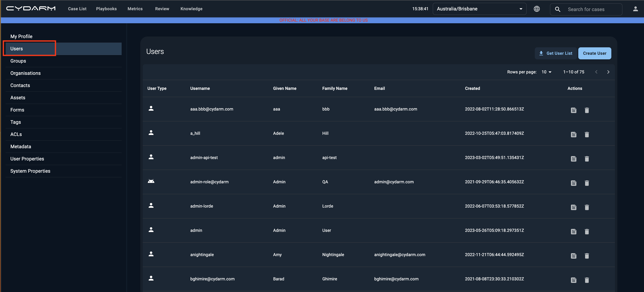Select ACLs in sidebar
Image resolution: width=644 pixels, height=292 pixels.
pyautogui.click(x=64, y=135)
